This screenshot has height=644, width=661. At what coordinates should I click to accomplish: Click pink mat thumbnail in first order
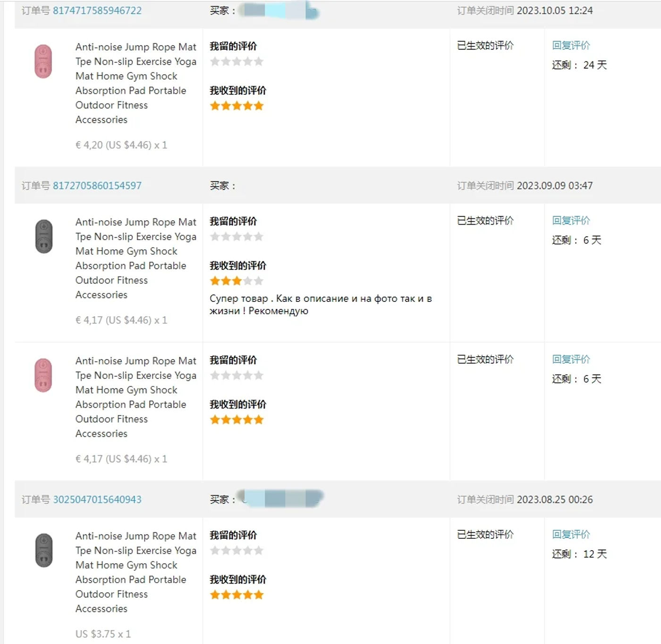point(43,61)
